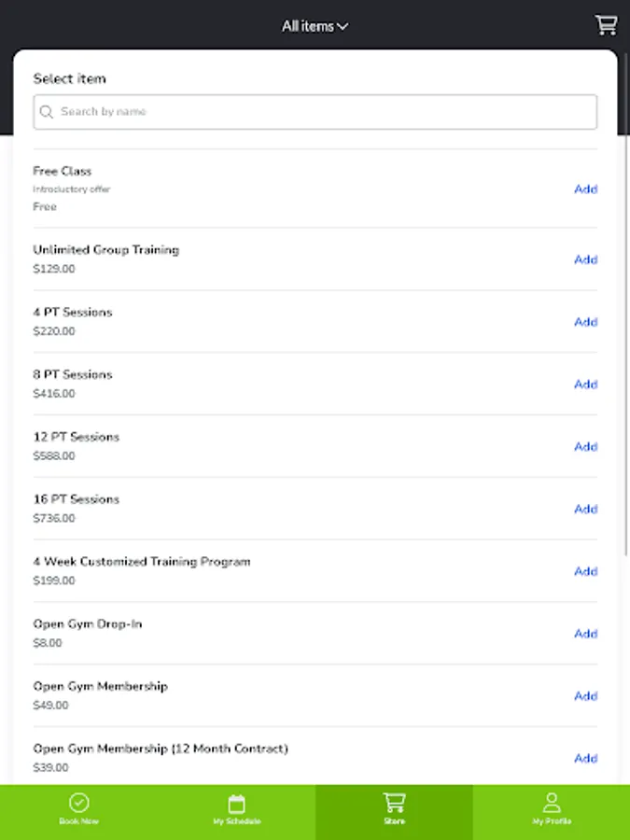Add 16 PT Sessions
This screenshot has height=840, width=630.
point(585,509)
